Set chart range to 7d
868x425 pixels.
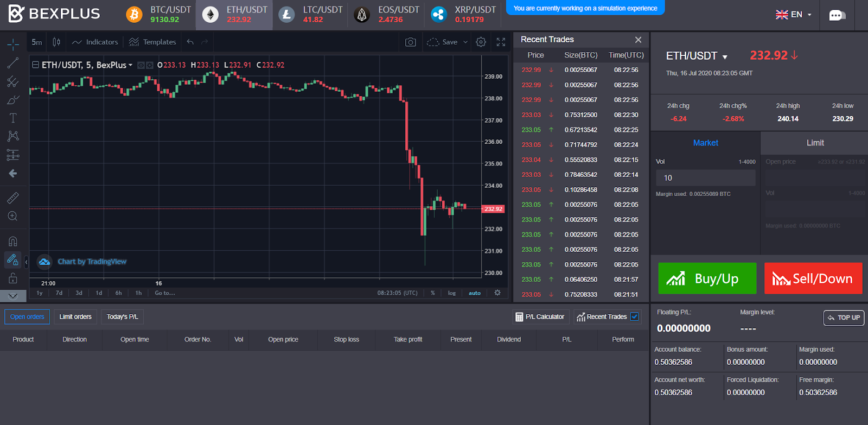59,293
